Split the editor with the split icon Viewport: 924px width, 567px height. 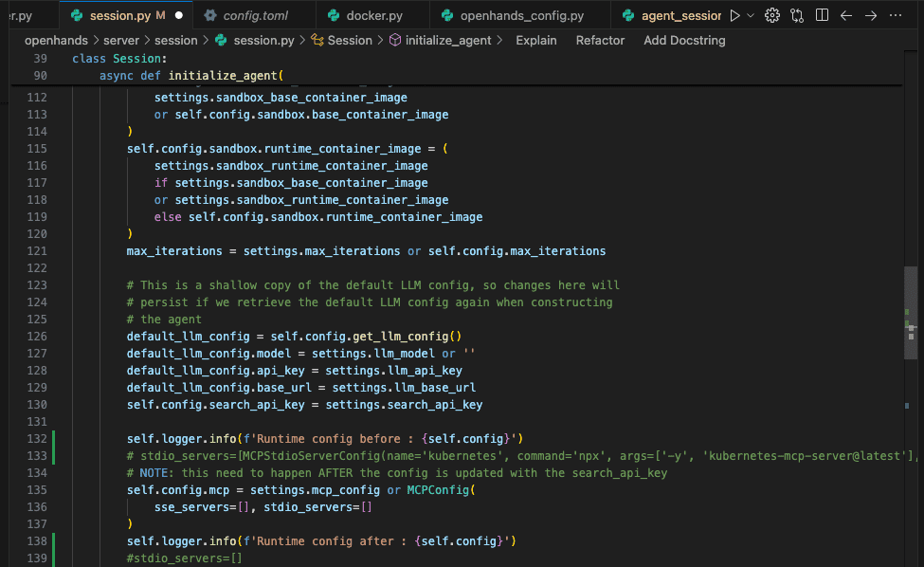tap(822, 15)
